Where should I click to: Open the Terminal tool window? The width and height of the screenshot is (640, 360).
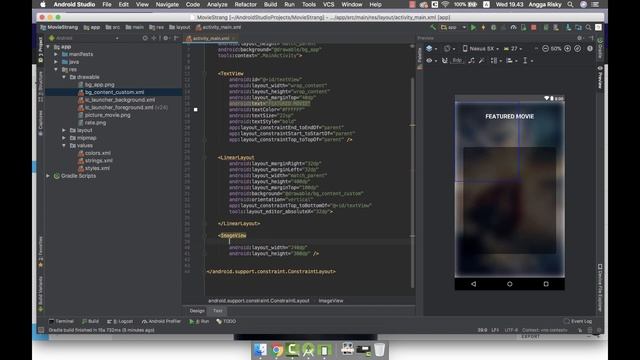[x=61, y=321]
